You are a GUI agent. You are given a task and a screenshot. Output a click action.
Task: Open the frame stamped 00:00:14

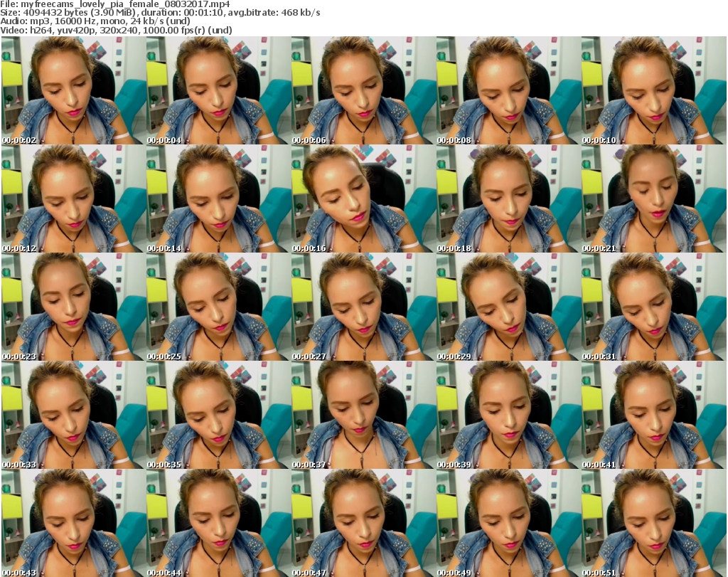[218, 198]
